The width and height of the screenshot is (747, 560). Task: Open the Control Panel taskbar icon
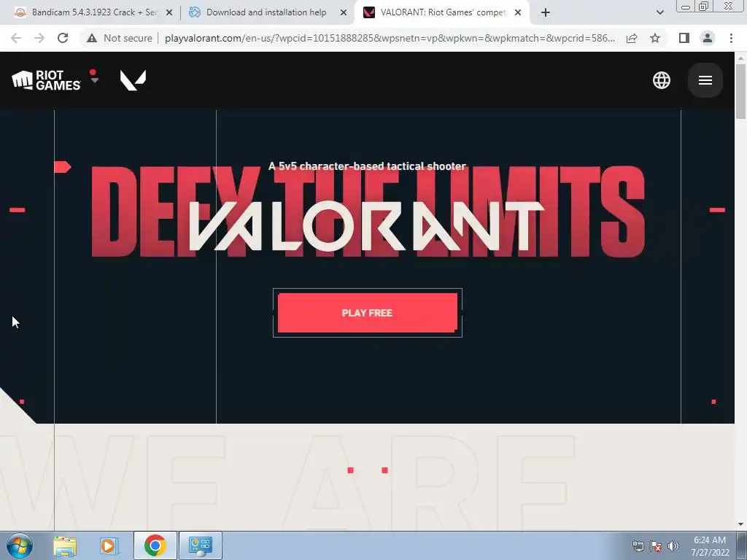200,545
